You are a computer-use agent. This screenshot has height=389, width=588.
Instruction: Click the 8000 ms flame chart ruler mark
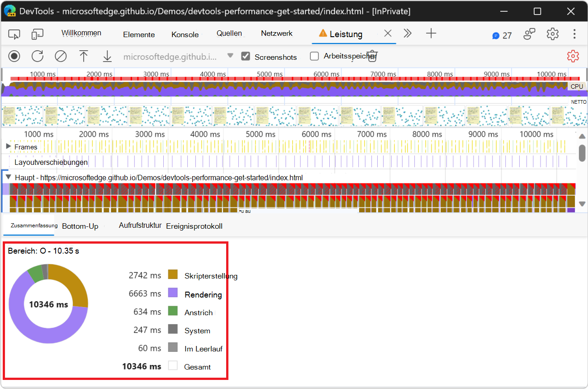427,134
